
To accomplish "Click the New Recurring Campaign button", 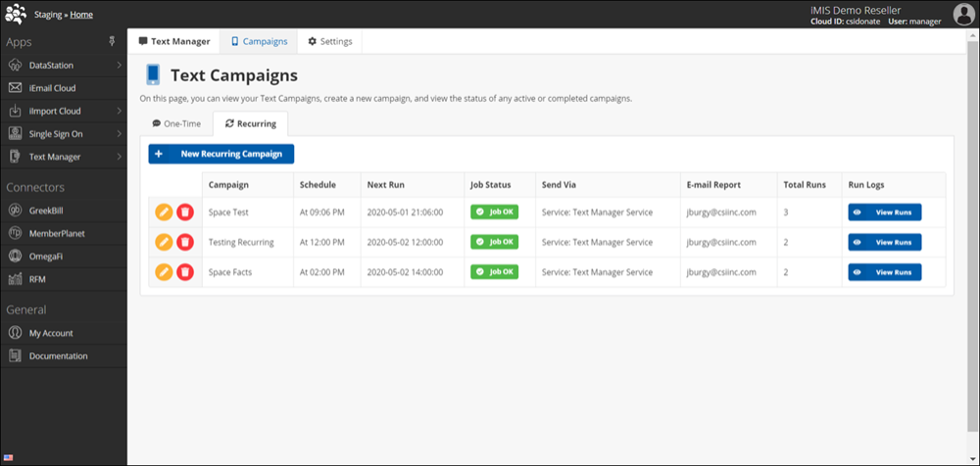I will pyautogui.click(x=221, y=154).
